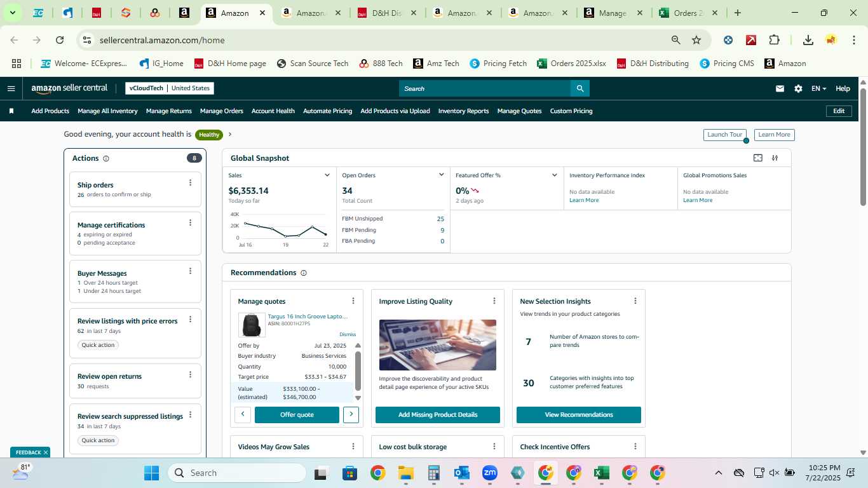
Task: Close the Feedback tab
Action: coord(46,452)
